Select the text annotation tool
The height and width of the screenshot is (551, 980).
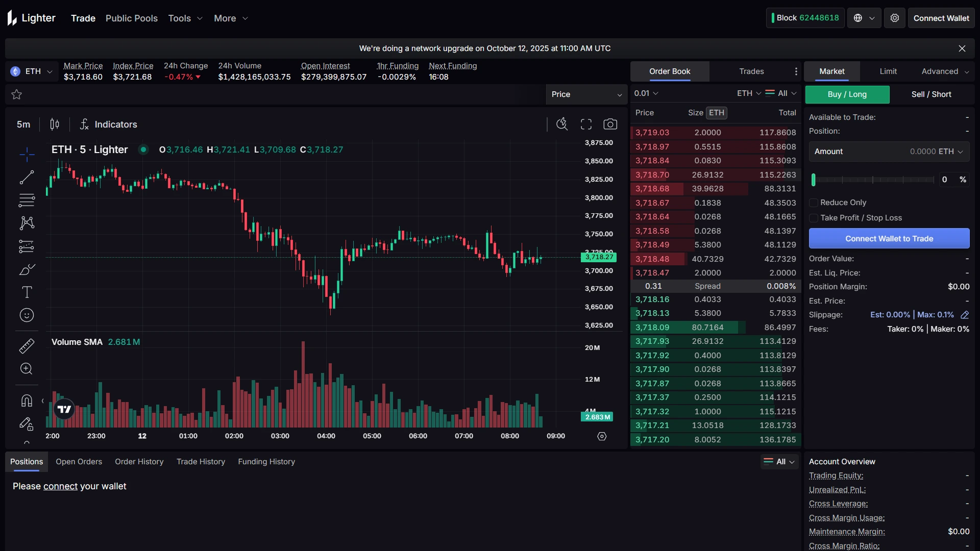coord(27,292)
